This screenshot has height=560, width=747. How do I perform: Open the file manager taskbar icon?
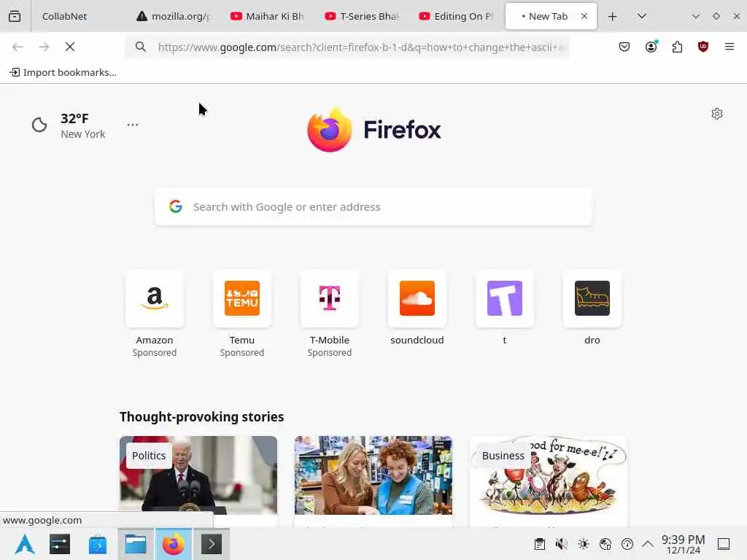click(136, 544)
